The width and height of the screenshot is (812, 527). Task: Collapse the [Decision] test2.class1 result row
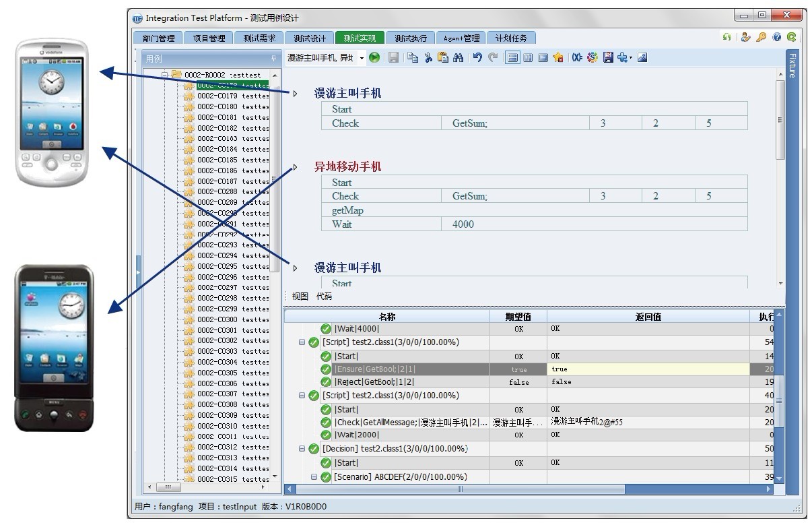pos(302,449)
